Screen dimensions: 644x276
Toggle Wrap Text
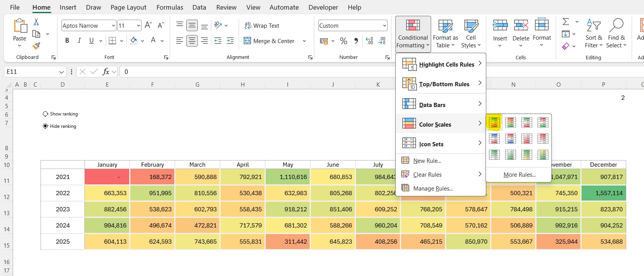pyautogui.click(x=262, y=25)
